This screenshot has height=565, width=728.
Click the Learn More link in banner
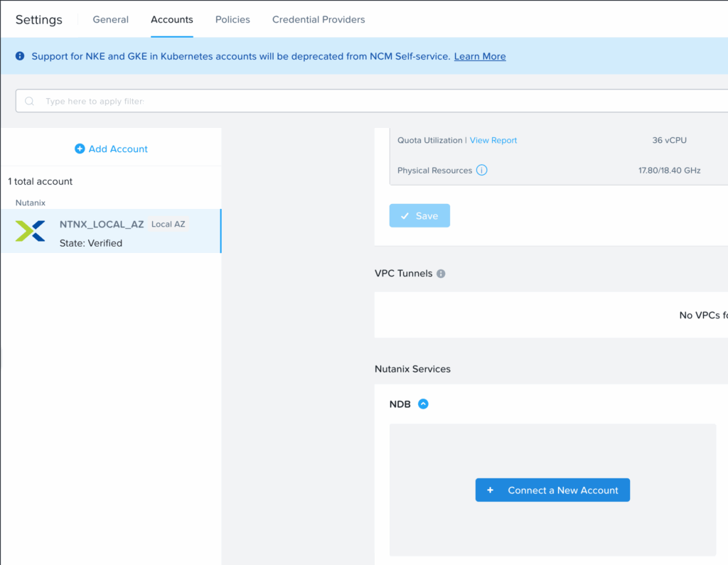tap(480, 56)
